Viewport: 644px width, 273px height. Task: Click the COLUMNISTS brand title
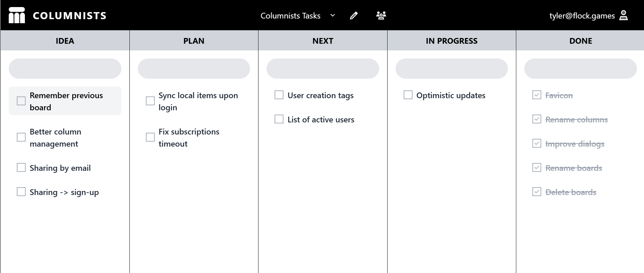[x=70, y=16]
